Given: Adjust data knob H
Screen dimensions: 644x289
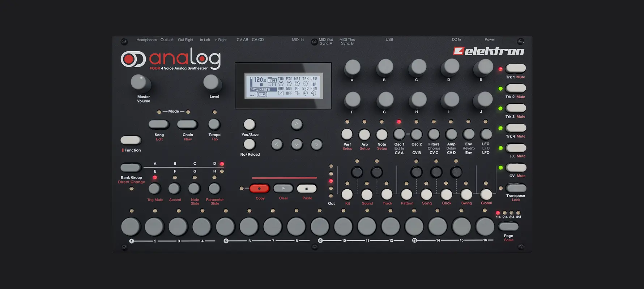Looking at the screenshot, I should (x=418, y=99).
